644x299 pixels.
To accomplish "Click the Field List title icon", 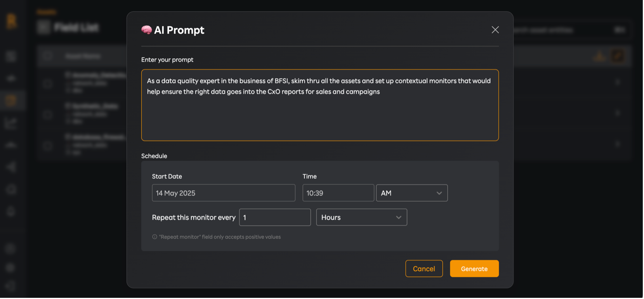I will [x=43, y=28].
